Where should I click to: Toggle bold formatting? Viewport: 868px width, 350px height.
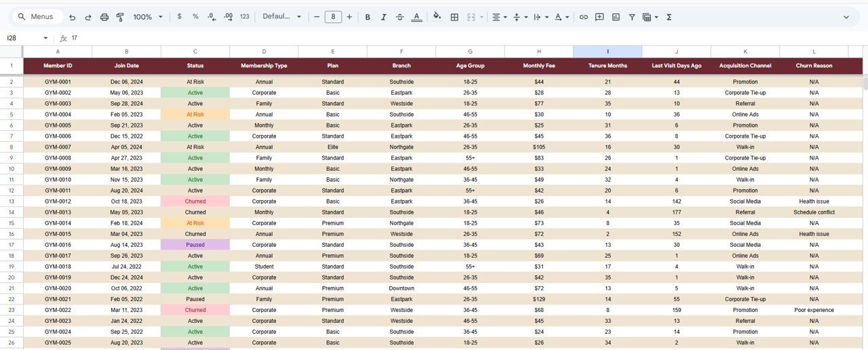pos(368,17)
